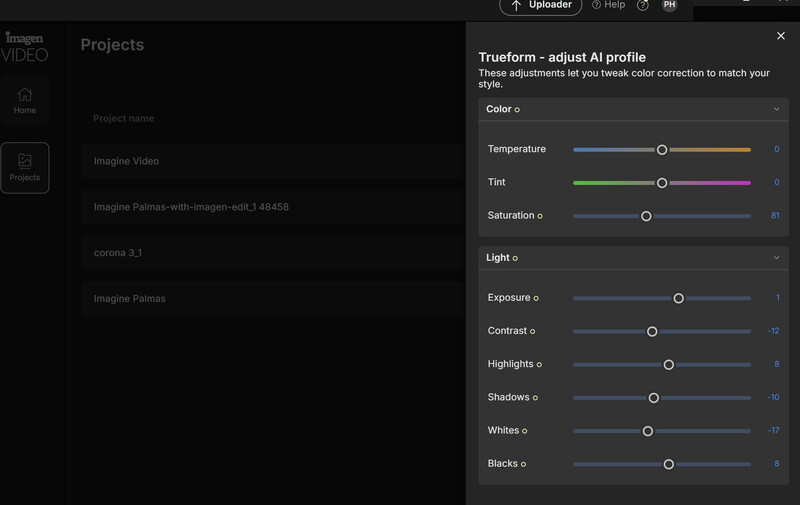Image resolution: width=800 pixels, height=505 pixels.
Task: Collapse the Light section chevron
Action: [x=776, y=258]
